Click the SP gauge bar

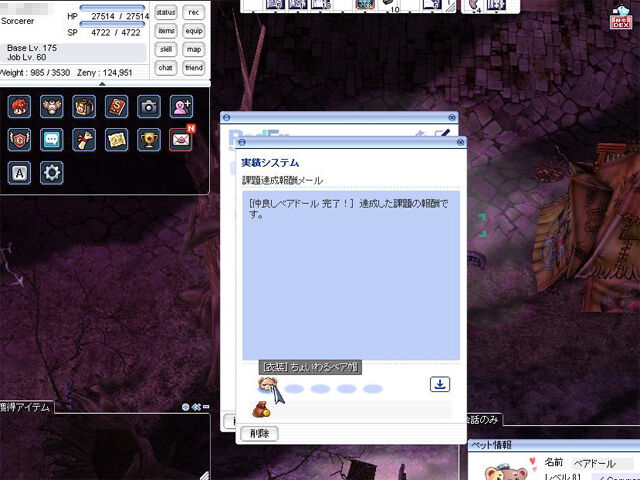pos(112,24)
